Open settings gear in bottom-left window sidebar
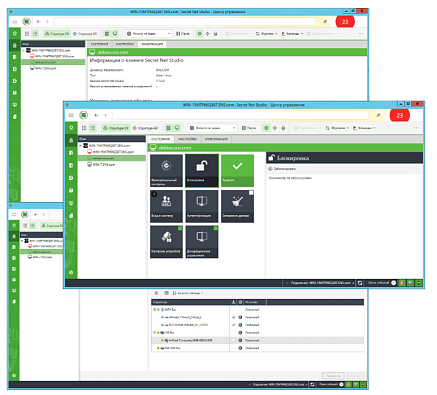437x395 pixels. click(x=14, y=375)
